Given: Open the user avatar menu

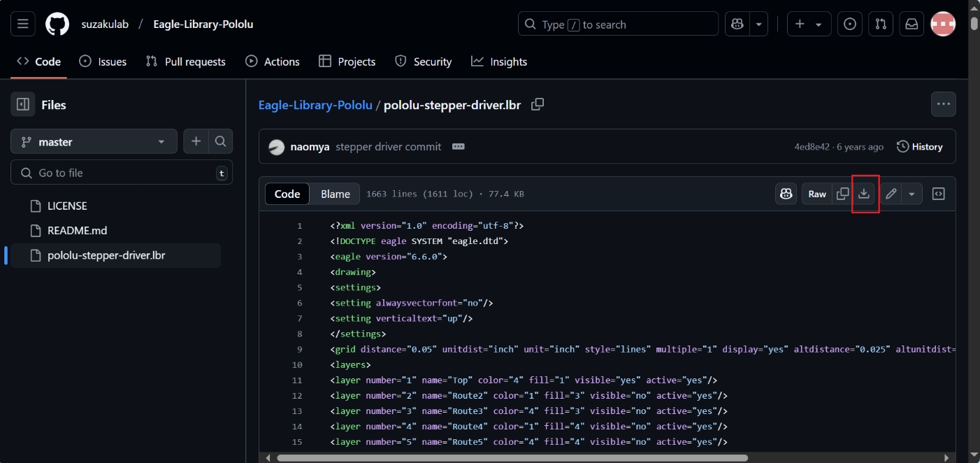Looking at the screenshot, I should (x=944, y=24).
